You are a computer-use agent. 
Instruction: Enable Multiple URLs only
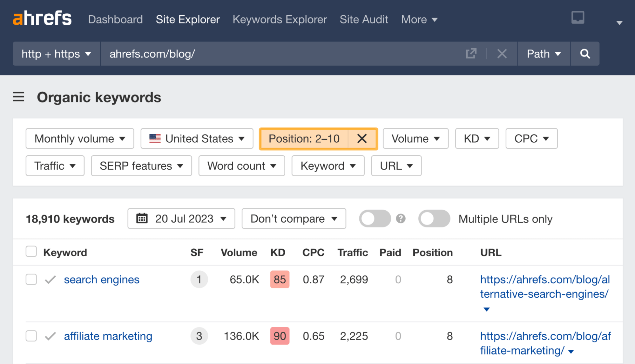(434, 219)
